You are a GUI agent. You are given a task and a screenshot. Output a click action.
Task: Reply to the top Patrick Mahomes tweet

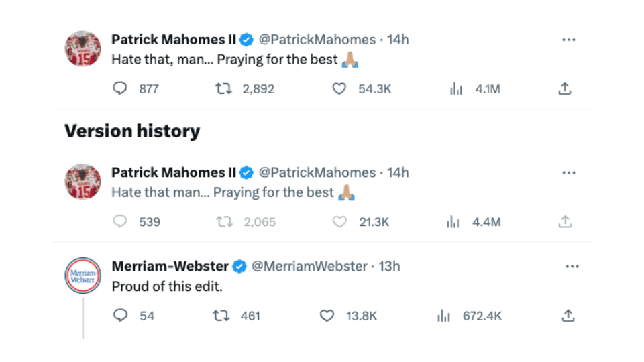pyautogui.click(x=120, y=88)
